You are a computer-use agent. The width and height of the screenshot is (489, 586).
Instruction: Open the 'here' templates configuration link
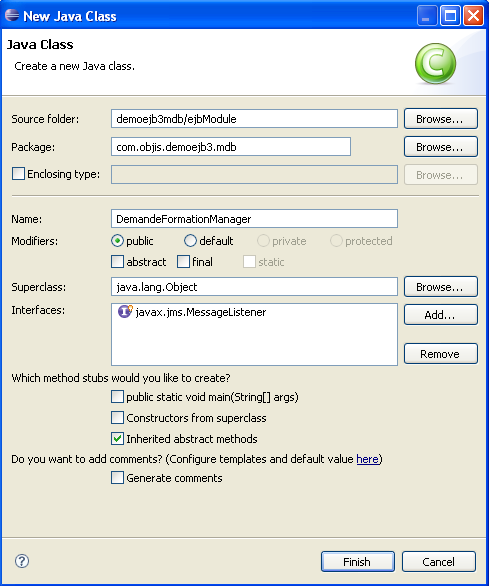coord(367,459)
